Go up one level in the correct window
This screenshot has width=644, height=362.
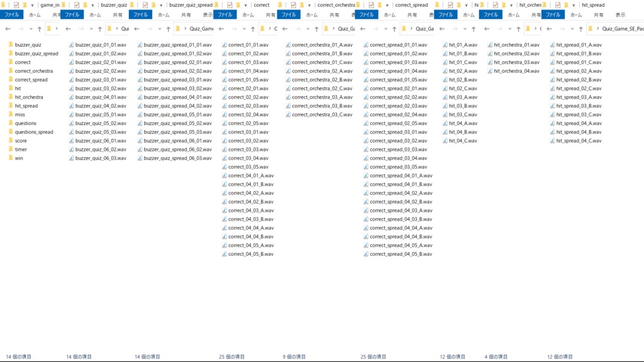point(253,29)
